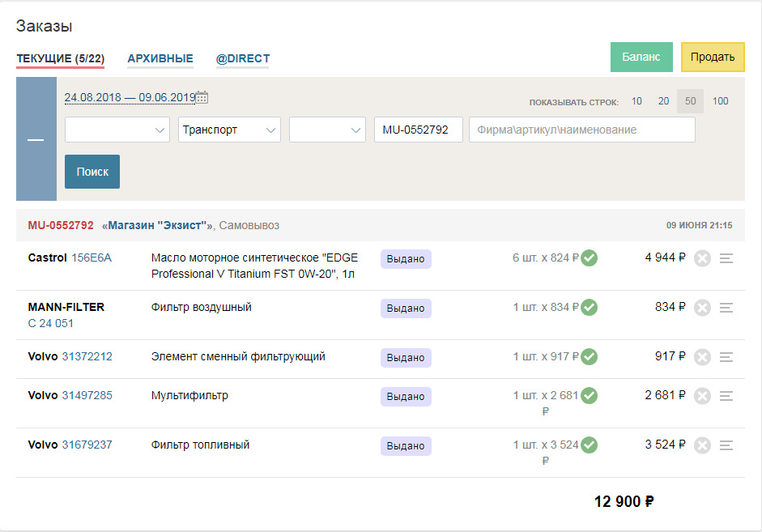Open lines menu icon for Castrol row
Screen dimensions: 762x532
(726, 258)
